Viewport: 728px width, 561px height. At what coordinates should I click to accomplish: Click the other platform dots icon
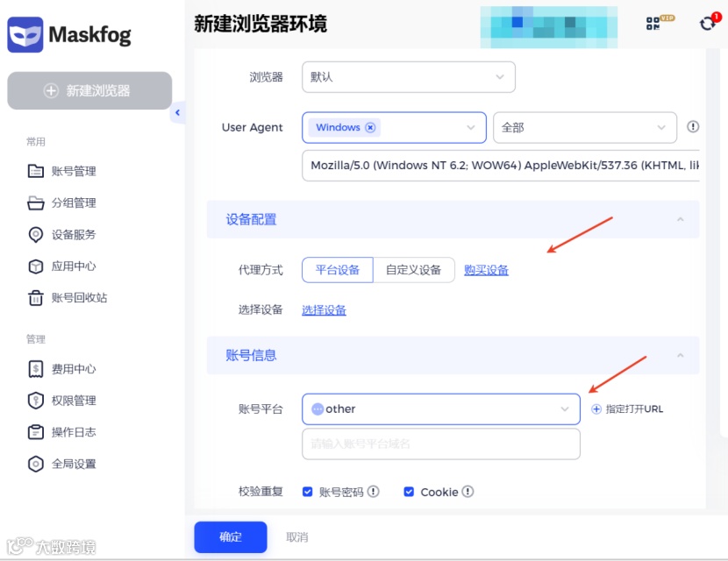[x=318, y=408]
